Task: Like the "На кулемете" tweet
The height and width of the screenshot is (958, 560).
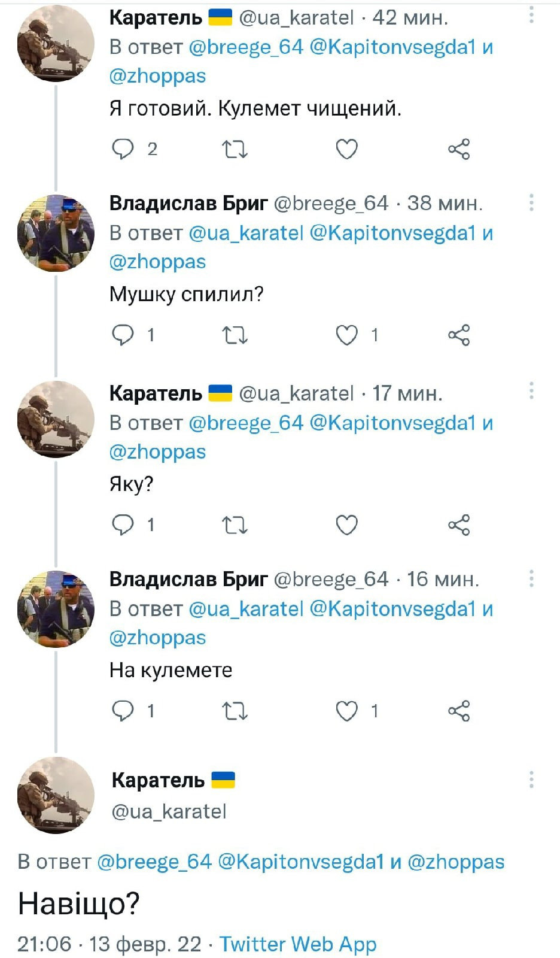Action: click(x=346, y=711)
